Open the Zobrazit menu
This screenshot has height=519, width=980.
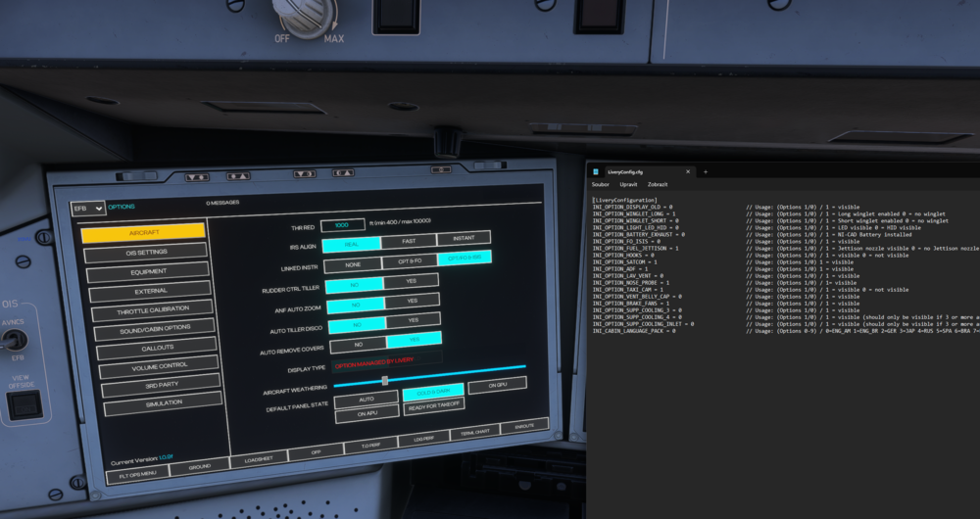(x=657, y=184)
